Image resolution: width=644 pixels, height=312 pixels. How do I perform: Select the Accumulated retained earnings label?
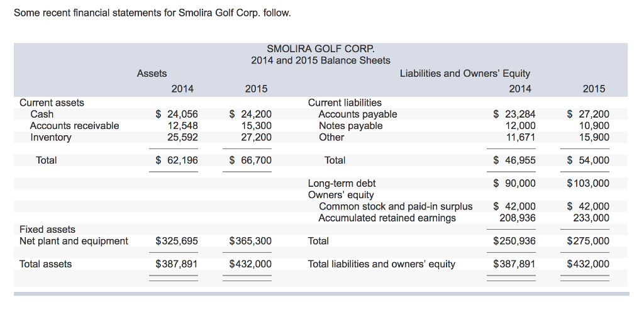pos(387,218)
